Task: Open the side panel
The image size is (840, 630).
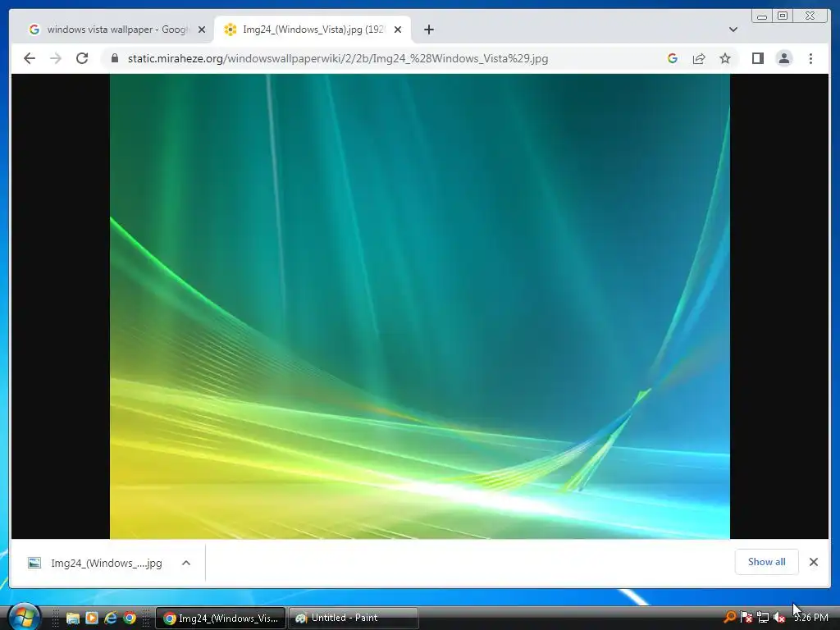Action: point(757,58)
